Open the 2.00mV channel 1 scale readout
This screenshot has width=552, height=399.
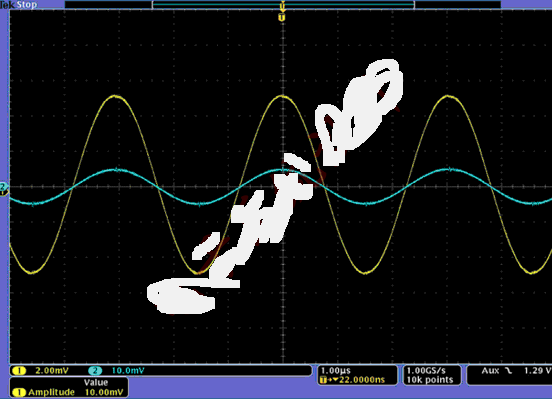(x=52, y=370)
